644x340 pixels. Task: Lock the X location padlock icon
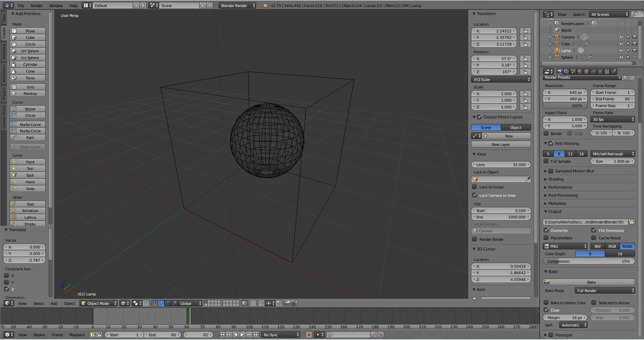[525, 31]
